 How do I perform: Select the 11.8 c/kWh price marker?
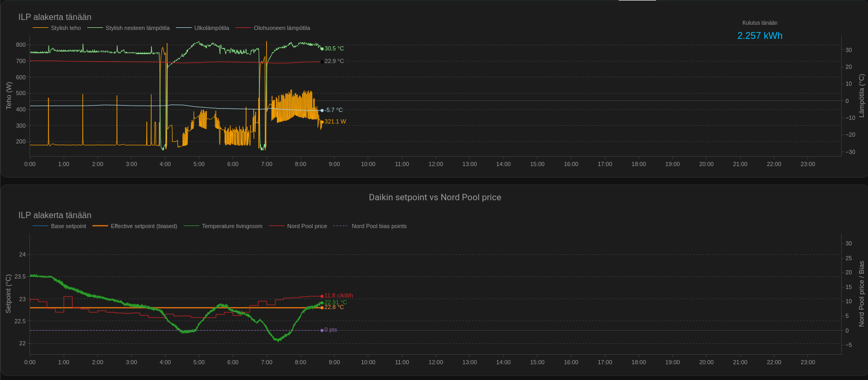click(322, 296)
